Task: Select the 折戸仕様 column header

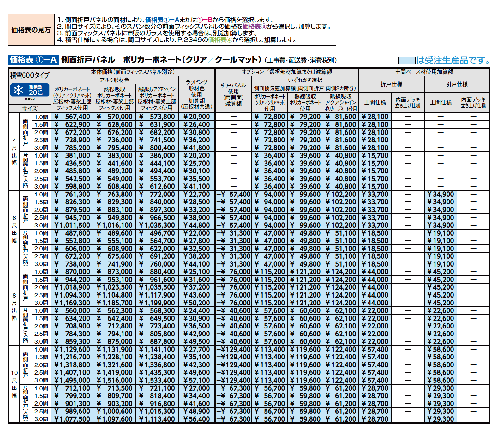Action: click(x=391, y=84)
